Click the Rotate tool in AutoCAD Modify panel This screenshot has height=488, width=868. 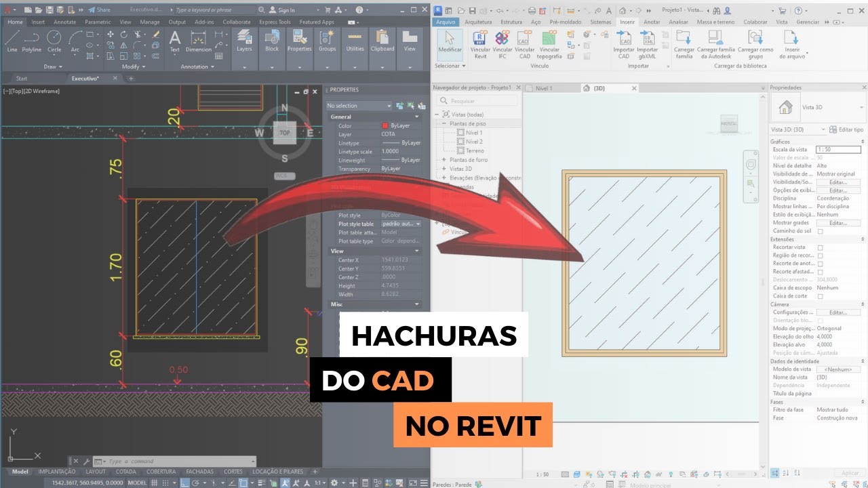click(x=125, y=34)
